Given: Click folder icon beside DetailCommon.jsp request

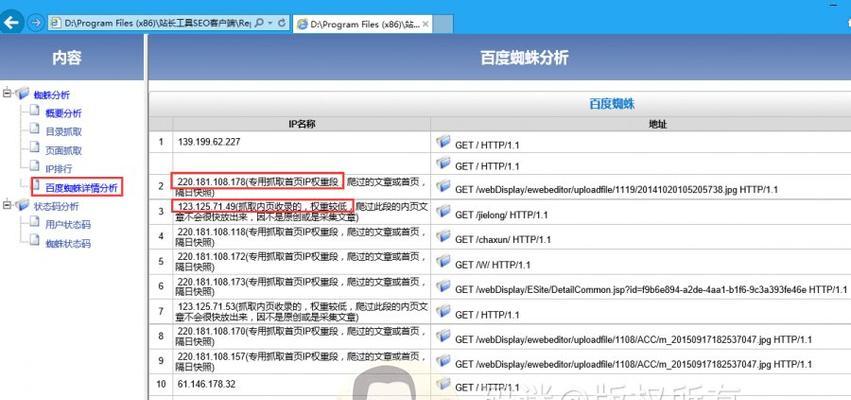Looking at the screenshot, I should click(443, 286).
